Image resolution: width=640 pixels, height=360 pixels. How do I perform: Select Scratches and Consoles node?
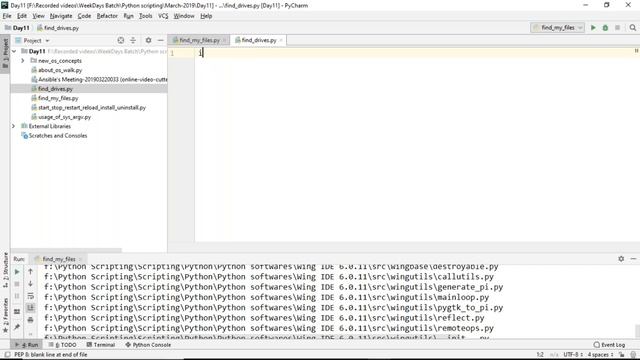point(58,136)
